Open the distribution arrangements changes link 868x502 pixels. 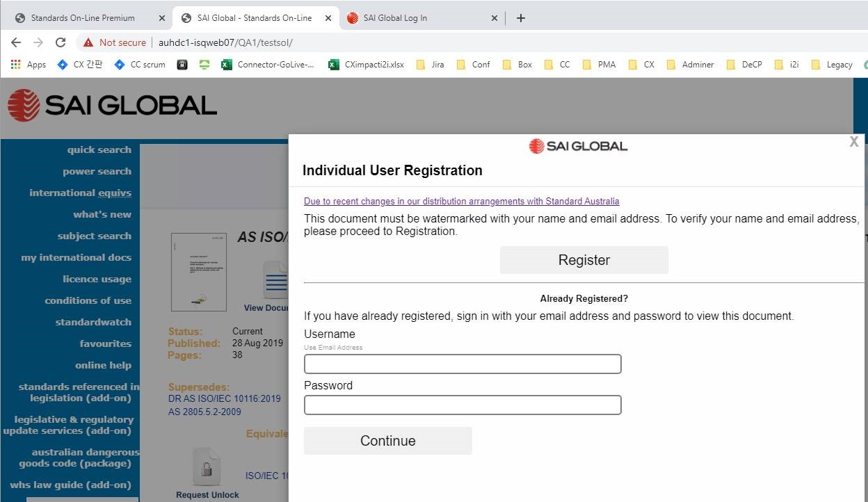[461, 202]
